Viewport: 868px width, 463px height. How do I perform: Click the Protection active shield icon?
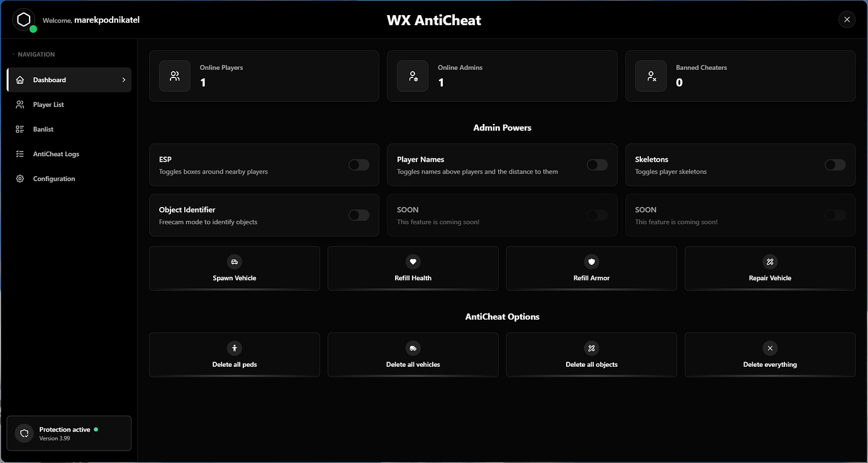pyautogui.click(x=23, y=433)
